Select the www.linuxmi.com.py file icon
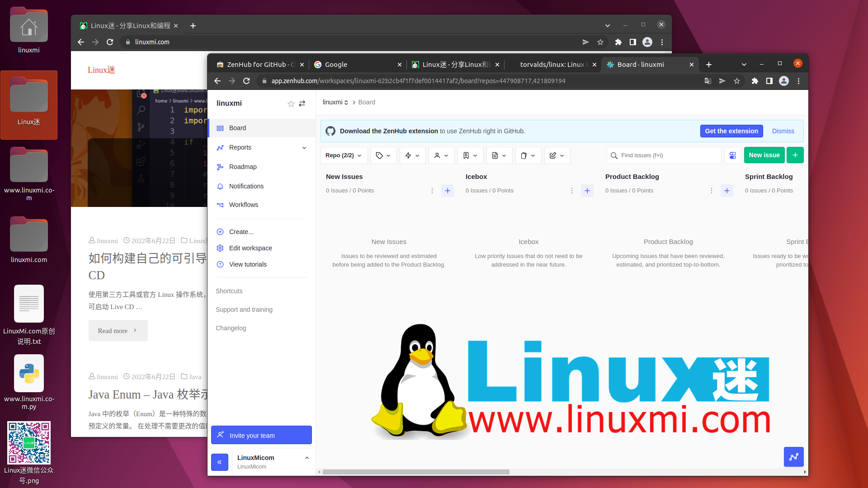The height and width of the screenshot is (488, 868). pos(29,382)
